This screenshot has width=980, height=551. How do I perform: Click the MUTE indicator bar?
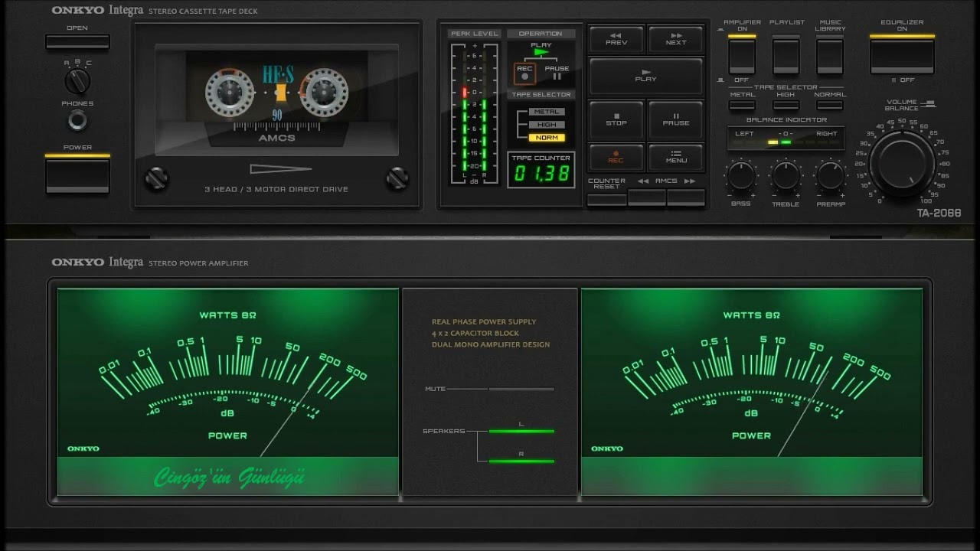[521, 389]
